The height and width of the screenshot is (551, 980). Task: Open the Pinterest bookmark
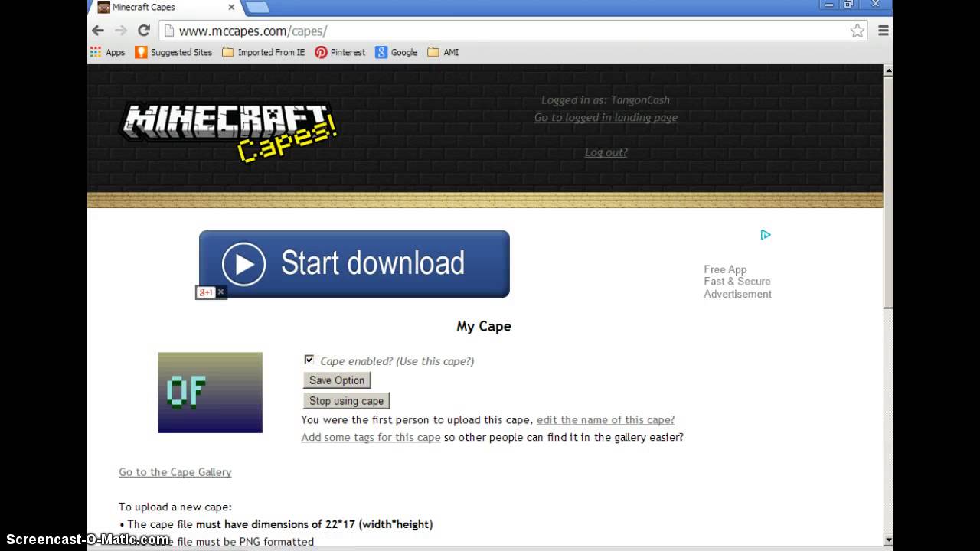(340, 52)
